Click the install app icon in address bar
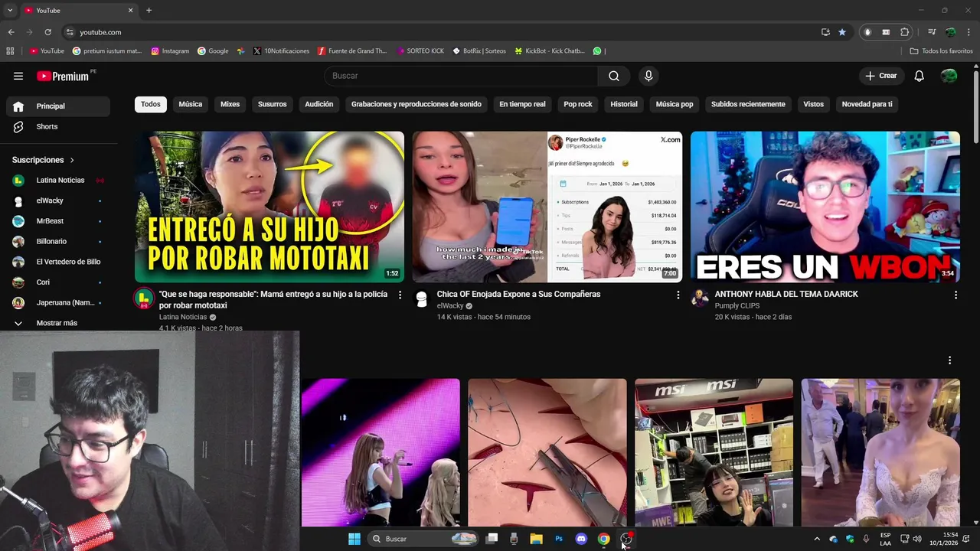980x551 pixels. pos(825,32)
